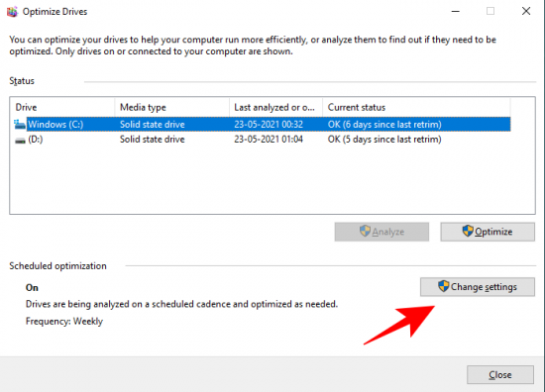
Task: Select the (D:) drive row
Action: [x=263, y=140]
